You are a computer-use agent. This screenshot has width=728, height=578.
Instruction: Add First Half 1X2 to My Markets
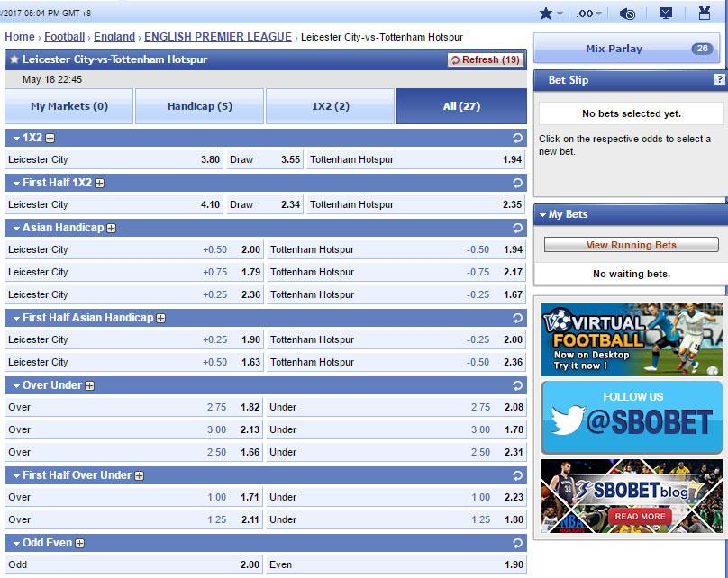tap(99, 184)
